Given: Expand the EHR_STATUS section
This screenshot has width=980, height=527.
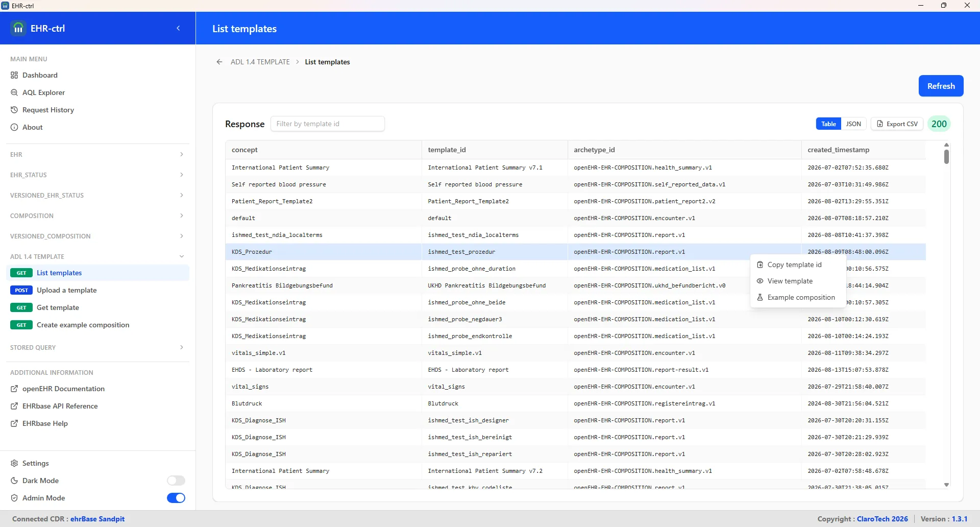Looking at the screenshot, I should pyautogui.click(x=97, y=175).
